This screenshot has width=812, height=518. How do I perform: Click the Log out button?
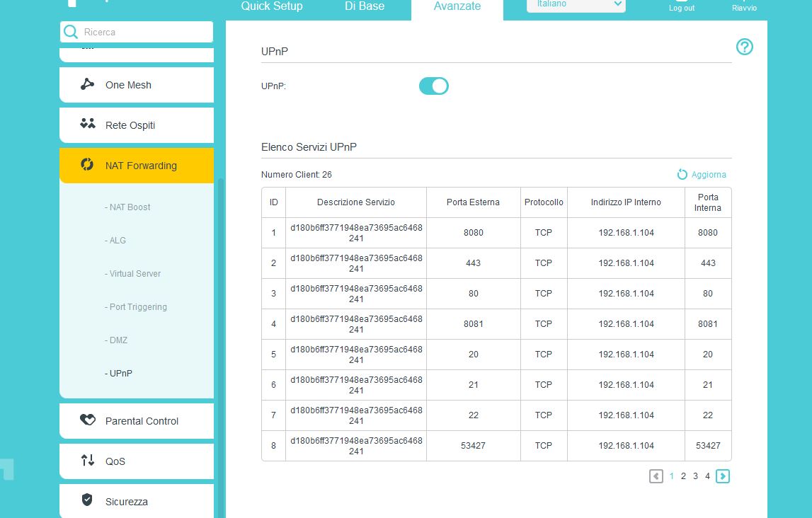click(x=681, y=6)
